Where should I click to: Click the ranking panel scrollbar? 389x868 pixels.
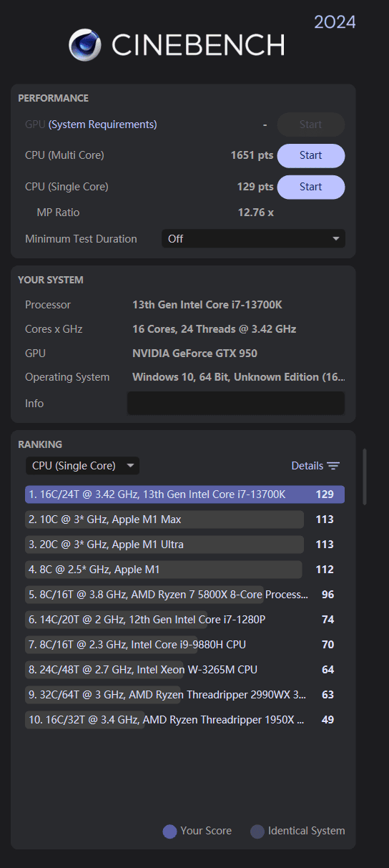365,476
